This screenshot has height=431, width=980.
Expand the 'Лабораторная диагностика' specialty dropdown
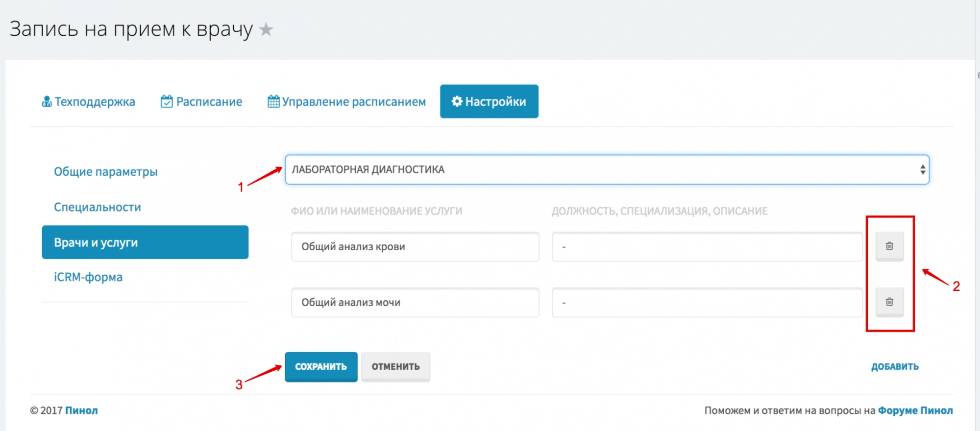(607, 170)
